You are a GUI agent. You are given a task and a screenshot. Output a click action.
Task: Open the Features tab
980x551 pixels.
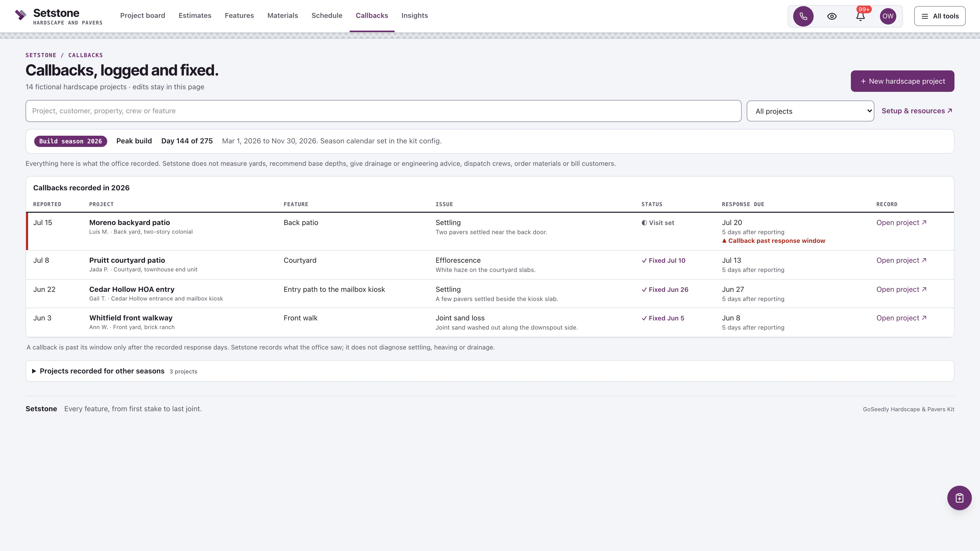point(239,16)
